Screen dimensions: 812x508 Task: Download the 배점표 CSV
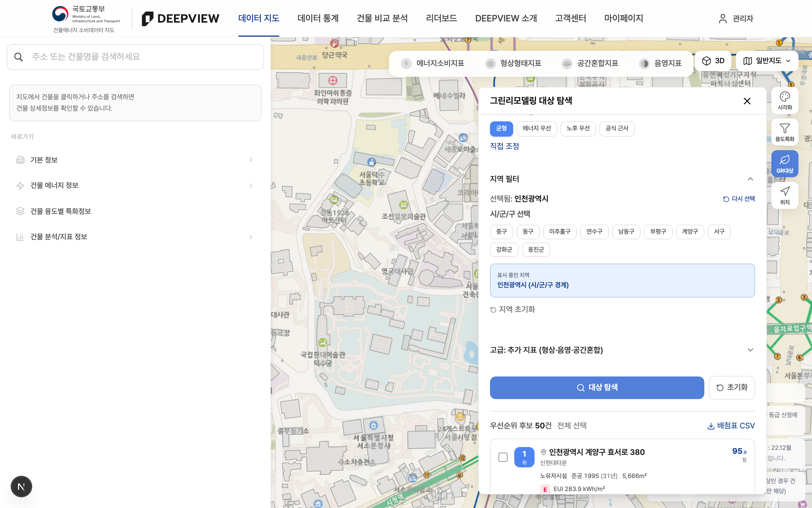pyautogui.click(x=731, y=426)
